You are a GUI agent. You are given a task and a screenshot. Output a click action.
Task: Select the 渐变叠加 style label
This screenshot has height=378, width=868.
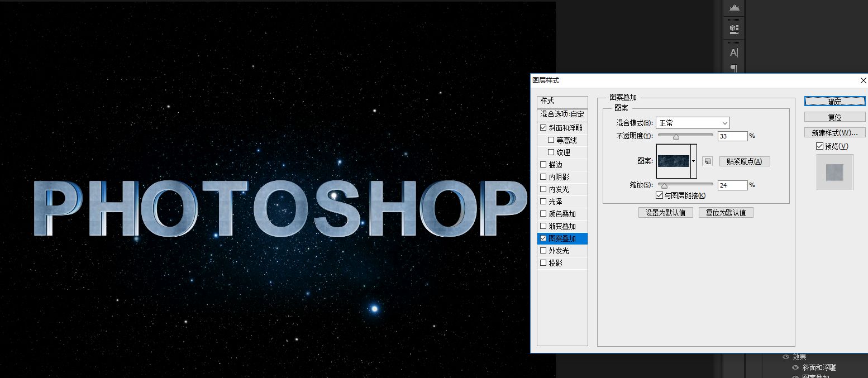click(x=562, y=226)
